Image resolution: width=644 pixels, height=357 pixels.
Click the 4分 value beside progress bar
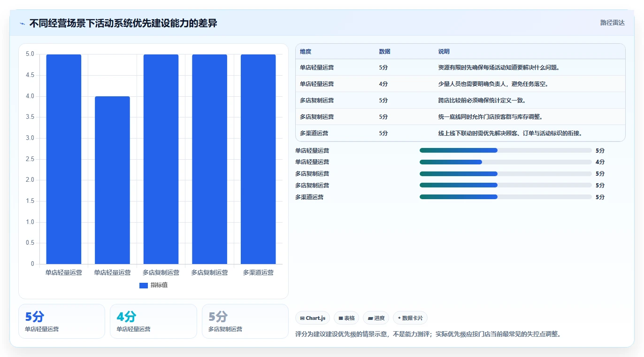[x=600, y=162]
